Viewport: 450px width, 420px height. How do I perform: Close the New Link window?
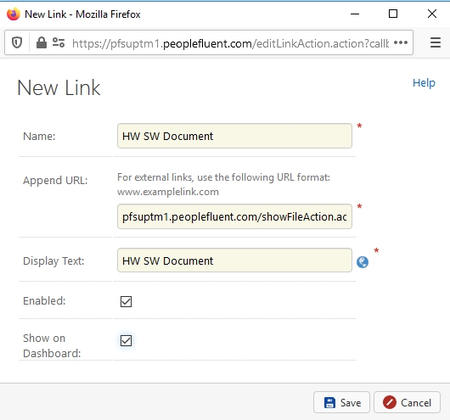coord(432,14)
